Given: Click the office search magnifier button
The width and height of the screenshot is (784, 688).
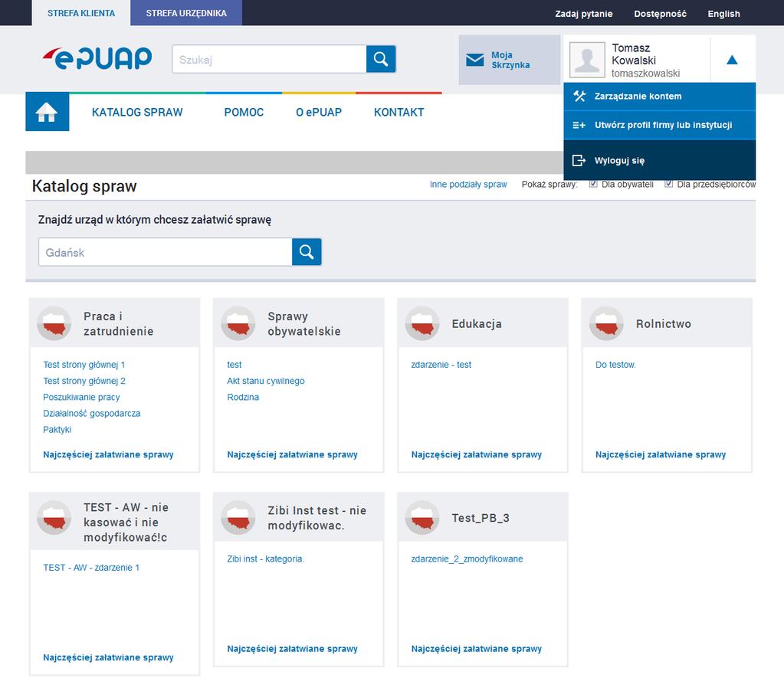Looking at the screenshot, I should click(307, 252).
